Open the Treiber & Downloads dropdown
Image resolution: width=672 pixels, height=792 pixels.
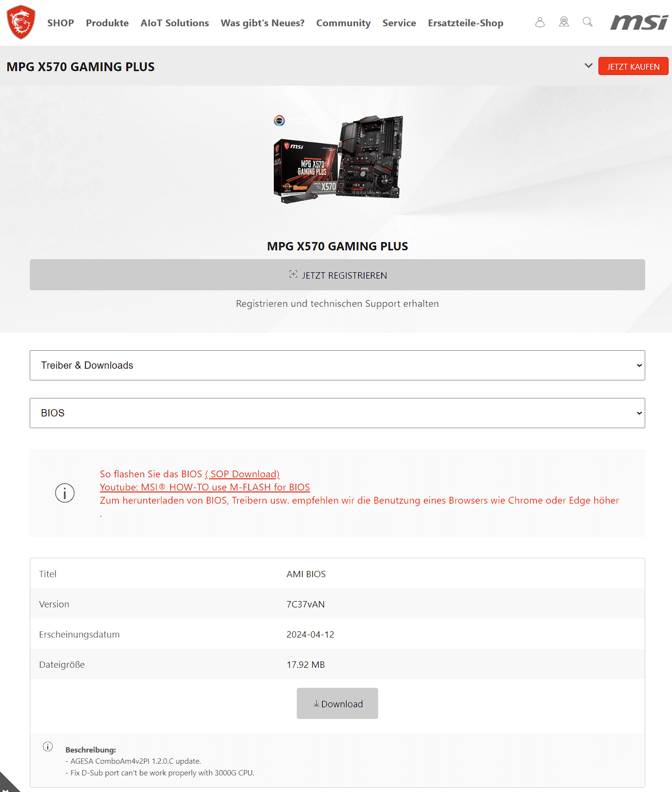point(337,365)
